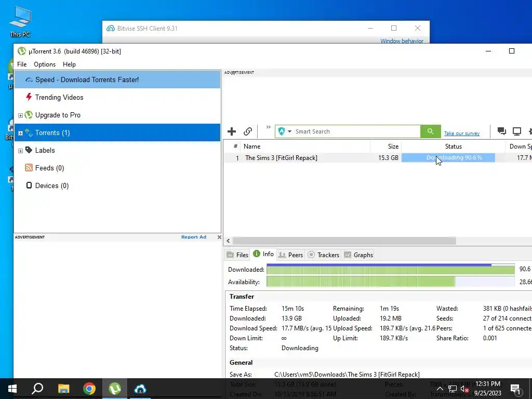Select Feeds (0) in sidebar

[x=117, y=168]
